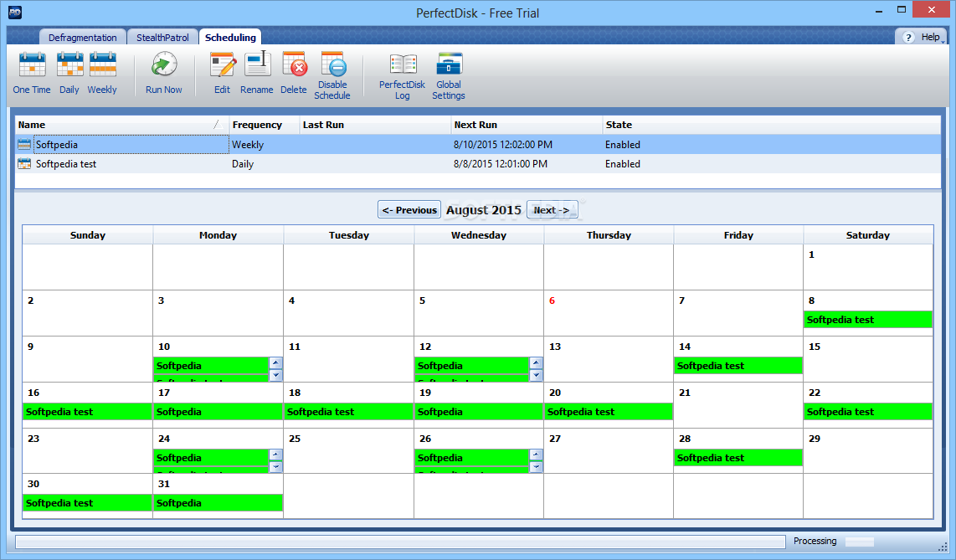This screenshot has height=560, width=956.
Task: Click the PerfectDisk app icon in title bar
Action: pos(14,12)
